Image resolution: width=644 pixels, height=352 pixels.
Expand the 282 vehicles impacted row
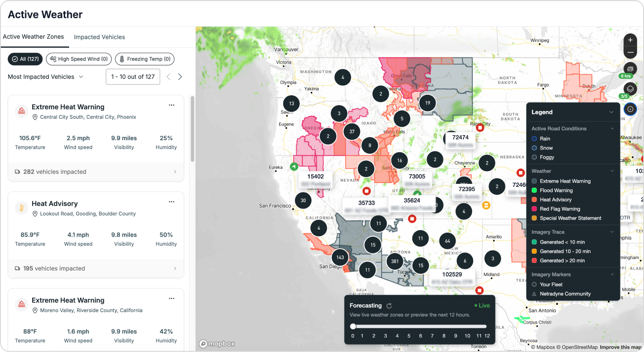tap(96, 172)
